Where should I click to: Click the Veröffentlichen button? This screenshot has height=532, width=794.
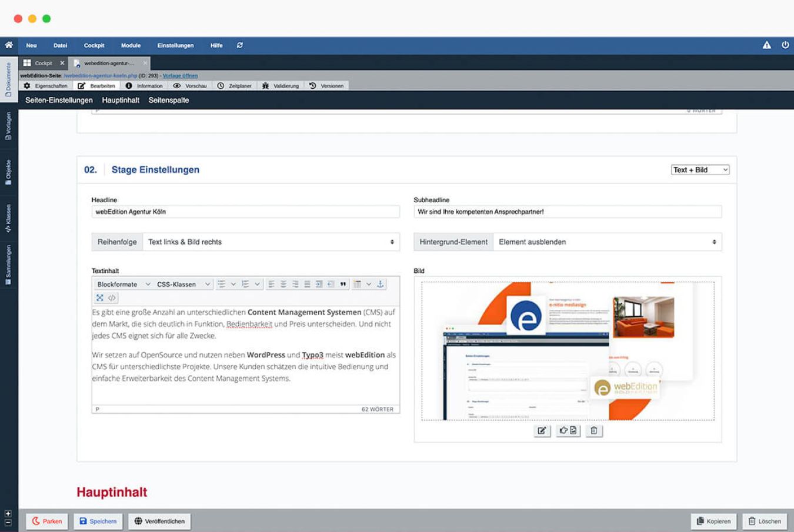[159, 521]
